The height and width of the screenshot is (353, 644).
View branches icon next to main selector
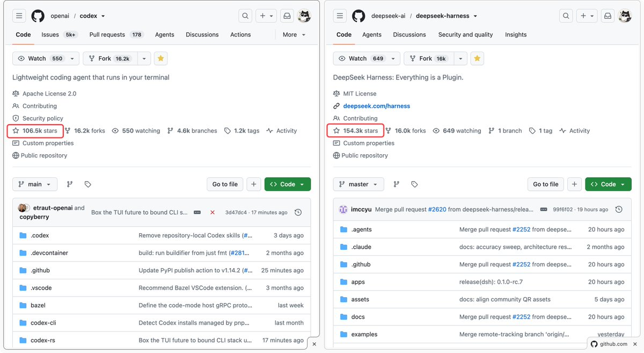pyautogui.click(x=70, y=184)
